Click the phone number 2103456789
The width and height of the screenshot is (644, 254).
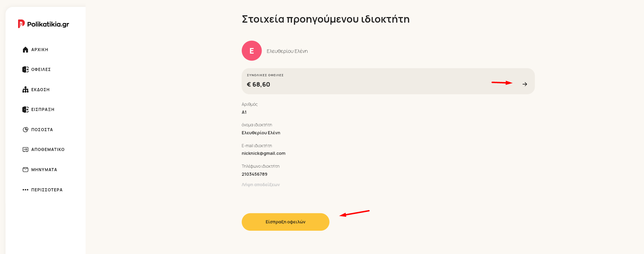coord(254,174)
